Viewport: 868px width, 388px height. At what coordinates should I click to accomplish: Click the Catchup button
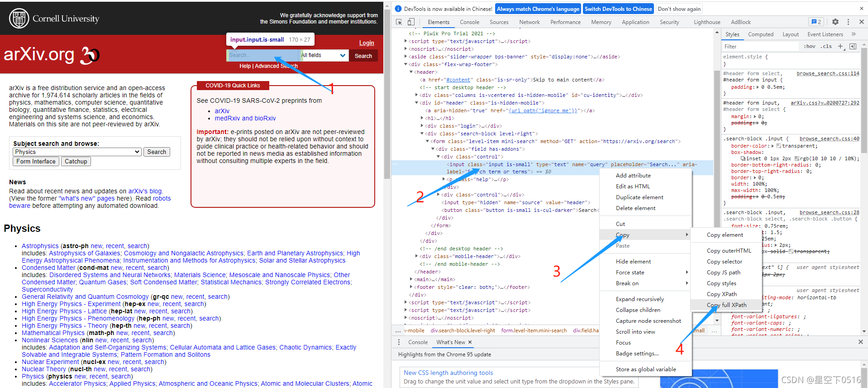coord(76,161)
